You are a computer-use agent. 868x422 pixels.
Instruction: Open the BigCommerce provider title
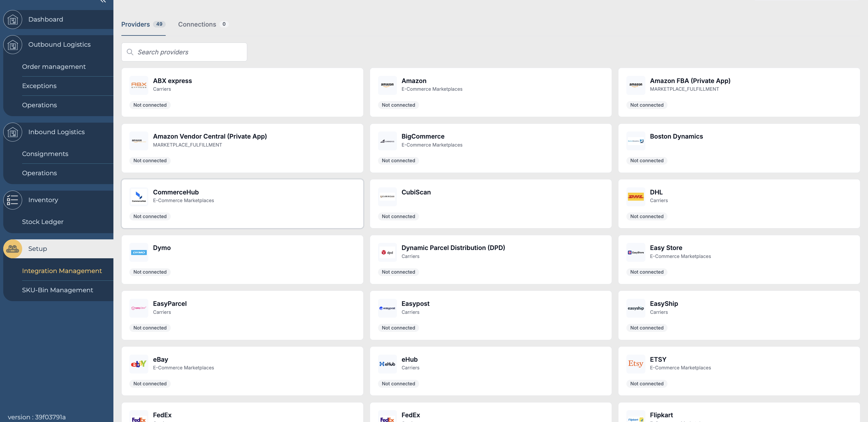423,137
